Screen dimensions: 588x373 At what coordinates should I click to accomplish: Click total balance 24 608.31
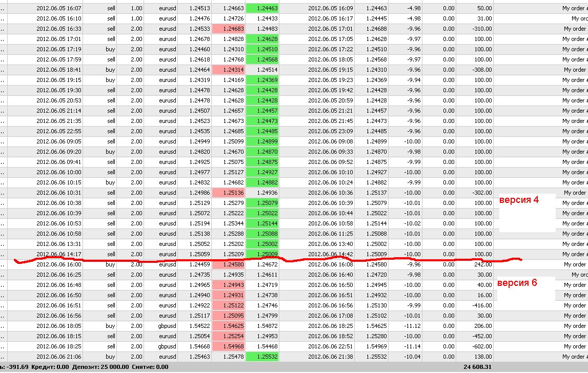click(477, 367)
